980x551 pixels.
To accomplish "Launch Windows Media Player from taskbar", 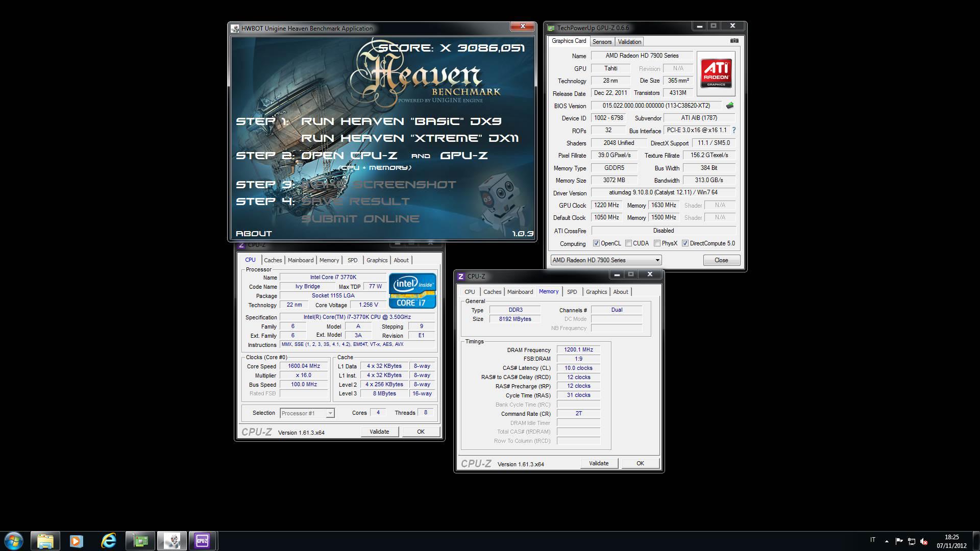I will point(77,541).
